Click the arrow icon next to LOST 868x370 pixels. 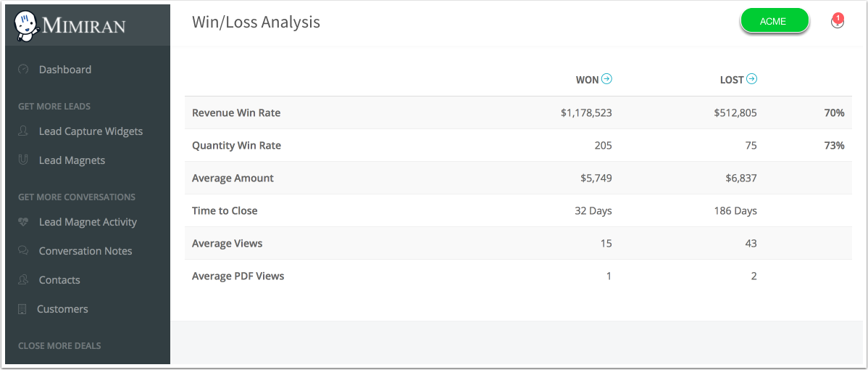(752, 79)
